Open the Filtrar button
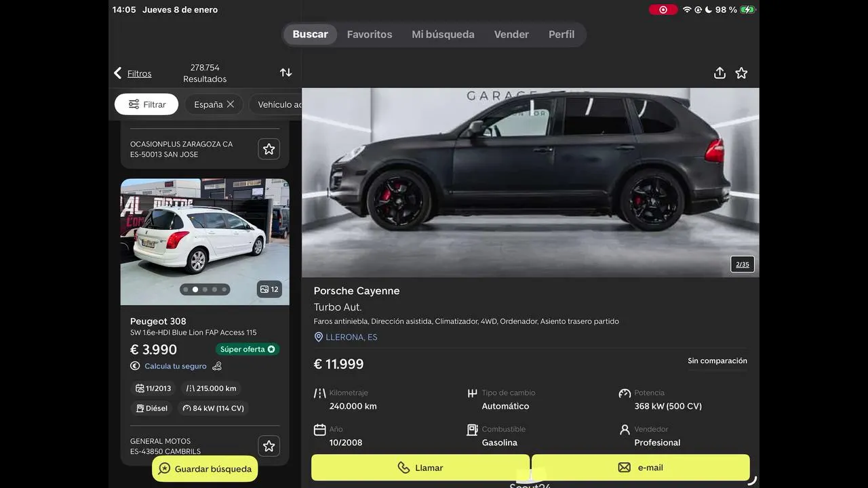This screenshot has height=488, width=868. (x=146, y=104)
